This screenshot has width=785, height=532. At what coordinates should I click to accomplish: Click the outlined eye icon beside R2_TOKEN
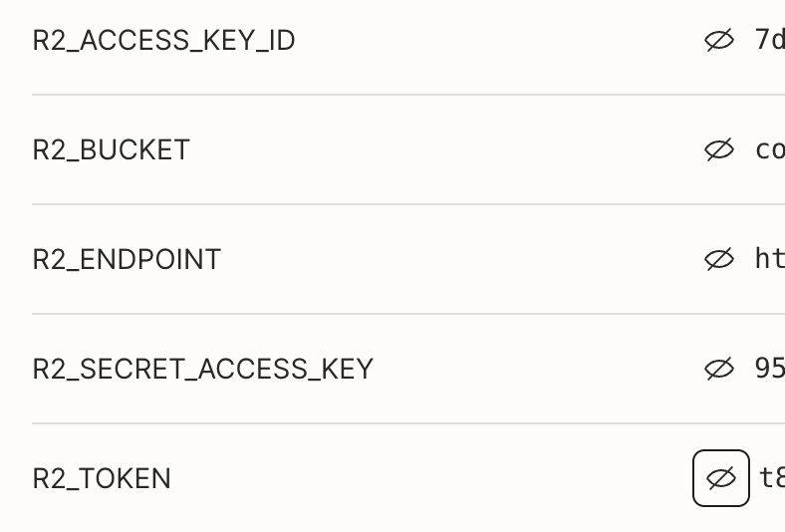(x=721, y=478)
